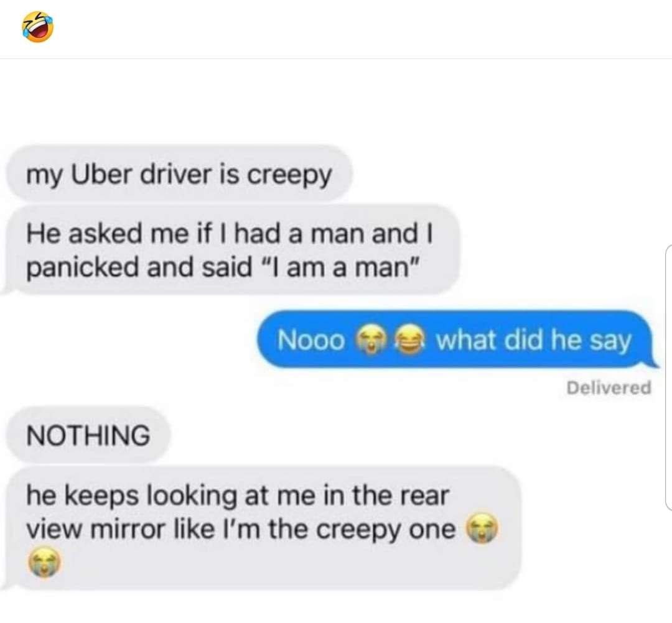Click the crying emoji after "creepy one"

tap(482, 529)
